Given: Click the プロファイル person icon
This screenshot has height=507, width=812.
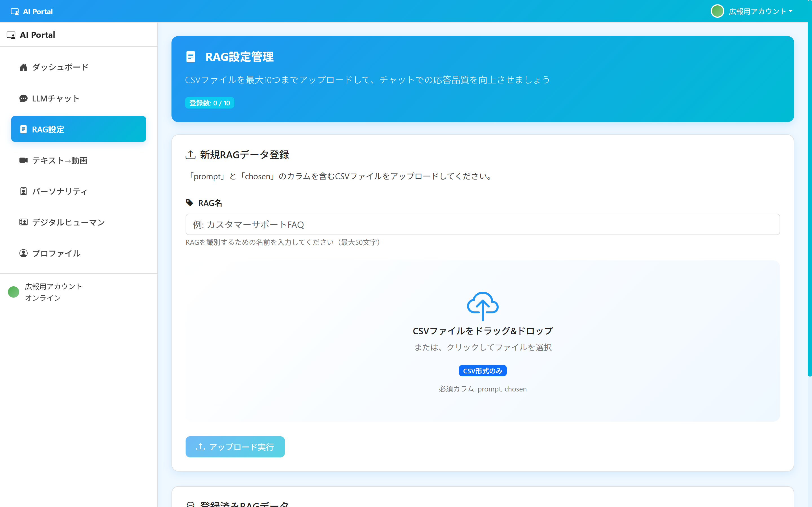Looking at the screenshot, I should pos(23,253).
